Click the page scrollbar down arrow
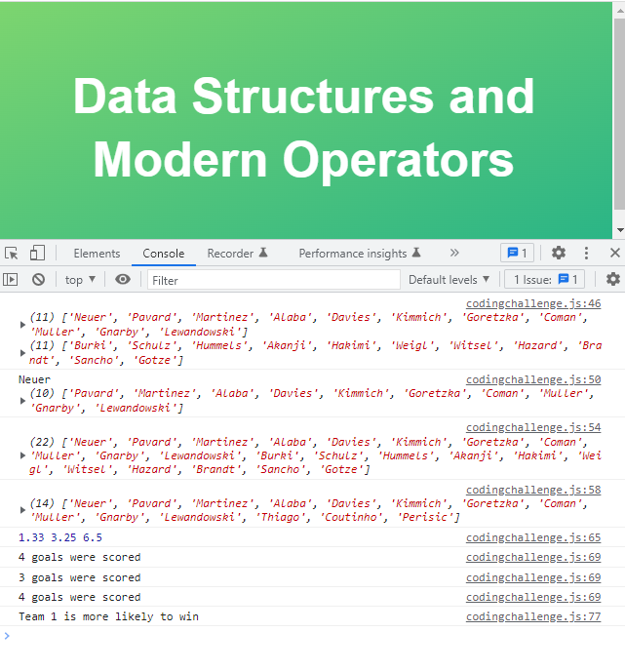 [620, 230]
